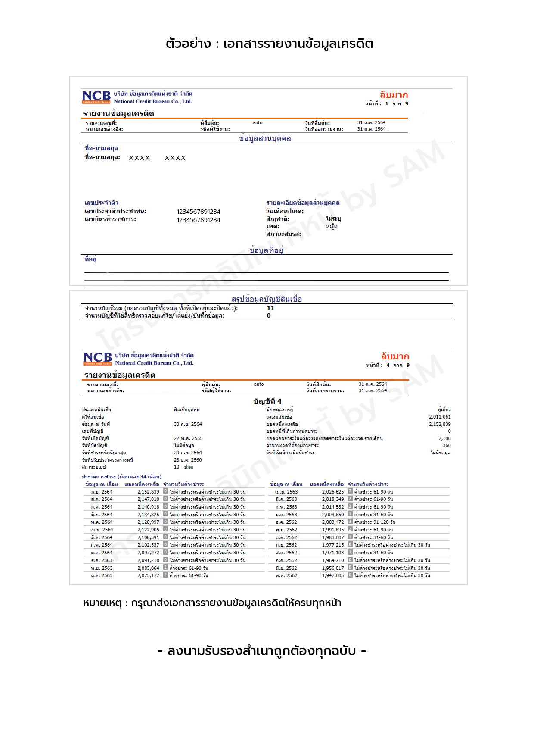Click status code box in พ.ค. 2562 row
The width and height of the screenshot is (534, 756).
click(x=350, y=575)
